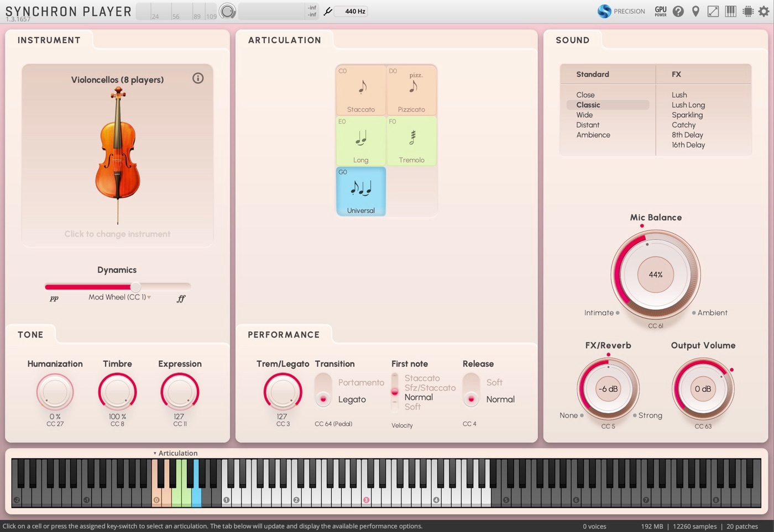Image resolution: width=774 pixels, height=532 pixels.
Task: Click the tuning fork icon
Action: pos(328,10)
